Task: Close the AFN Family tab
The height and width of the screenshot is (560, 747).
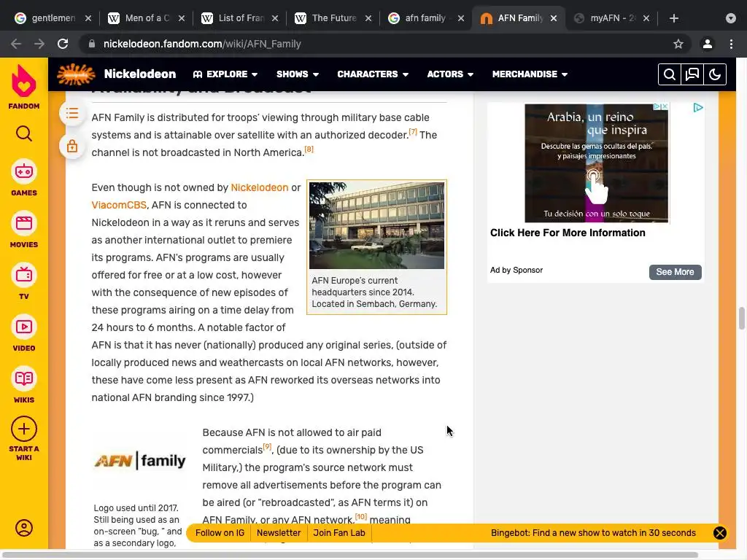Action: [x=554, y=18]
